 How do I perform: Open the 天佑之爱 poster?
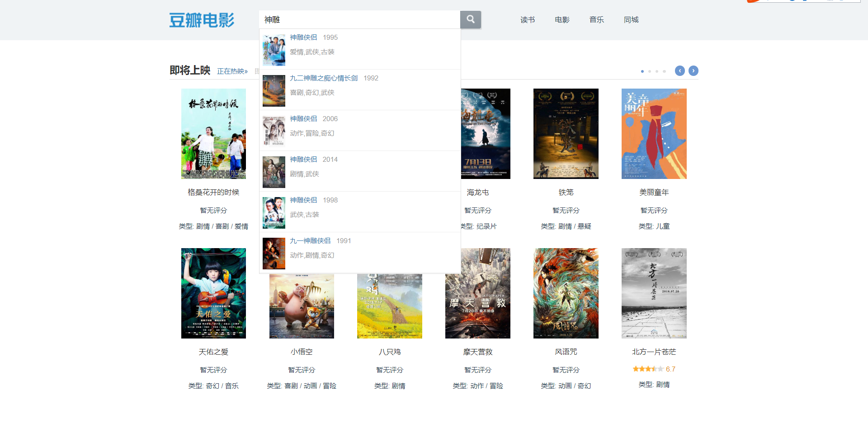click(213, 293)
